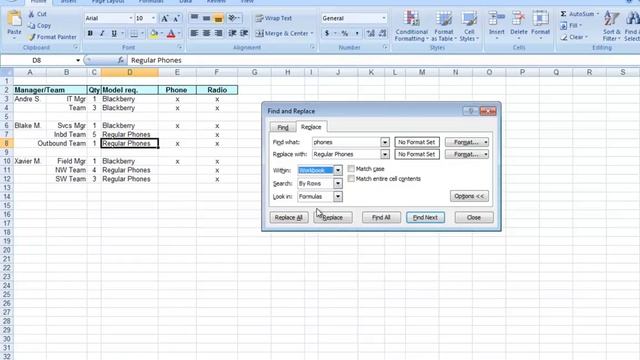Screen dimensions: 640x360
Task: Apply Middle Align to cell
Action: (x=207, y=18)
